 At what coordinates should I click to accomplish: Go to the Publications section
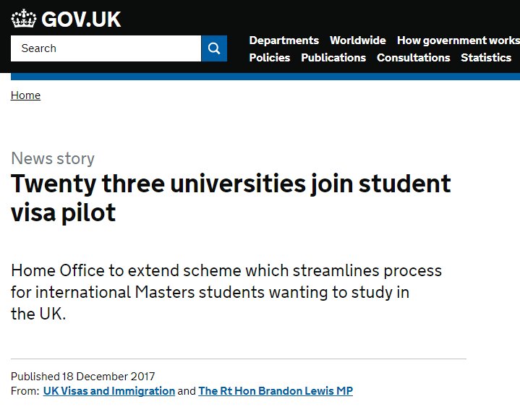click(333, 58)
